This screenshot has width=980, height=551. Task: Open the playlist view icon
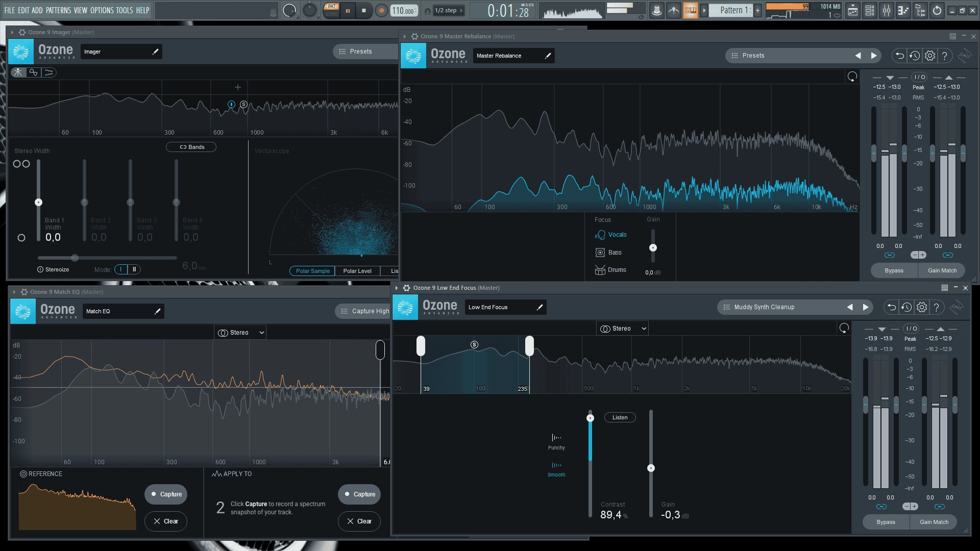[853, 10]
